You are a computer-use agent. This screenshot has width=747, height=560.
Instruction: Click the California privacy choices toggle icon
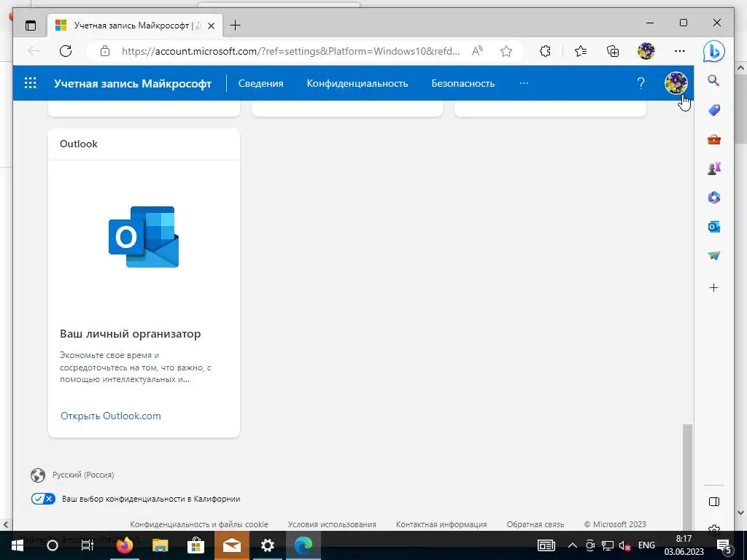click(x=43, y=499)
